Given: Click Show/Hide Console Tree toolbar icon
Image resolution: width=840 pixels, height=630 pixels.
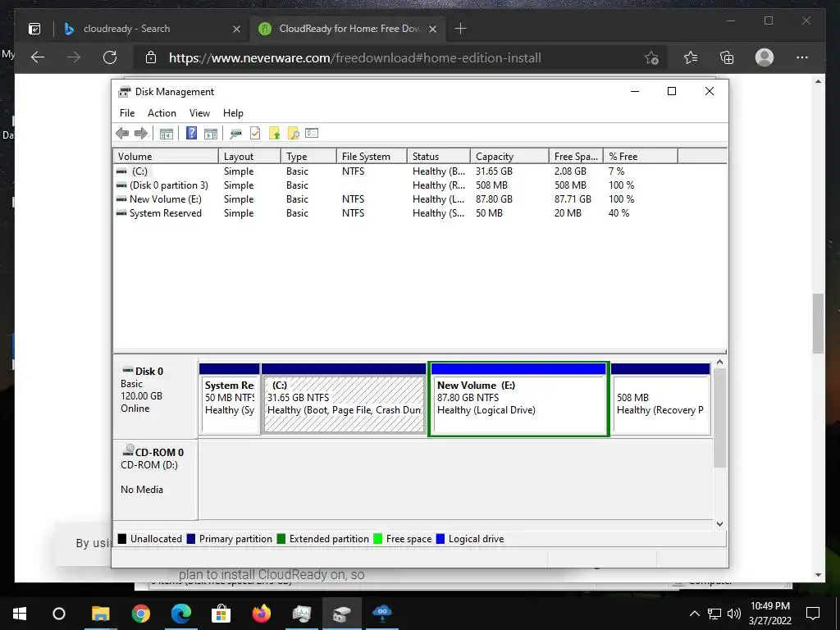Looking at the screenshot, I should [166, 134].
